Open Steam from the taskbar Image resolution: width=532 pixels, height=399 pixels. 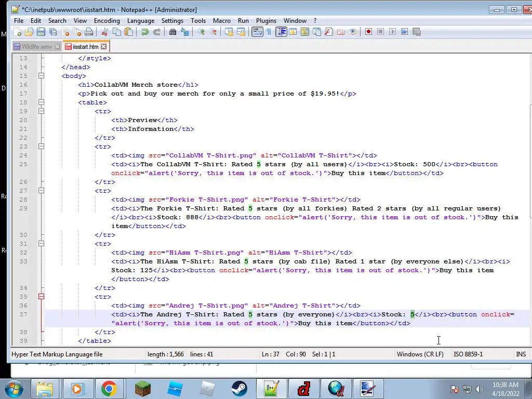[x=239, y=389]
